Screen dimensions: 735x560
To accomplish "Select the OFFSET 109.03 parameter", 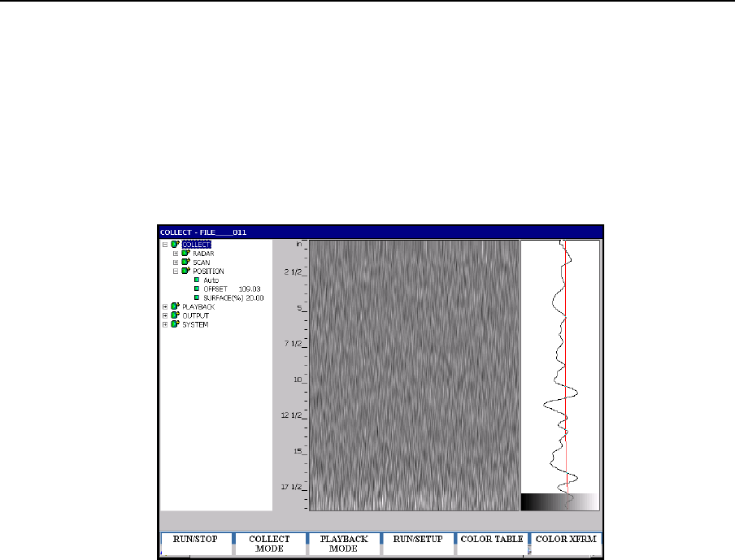I will tap(232, 289).
